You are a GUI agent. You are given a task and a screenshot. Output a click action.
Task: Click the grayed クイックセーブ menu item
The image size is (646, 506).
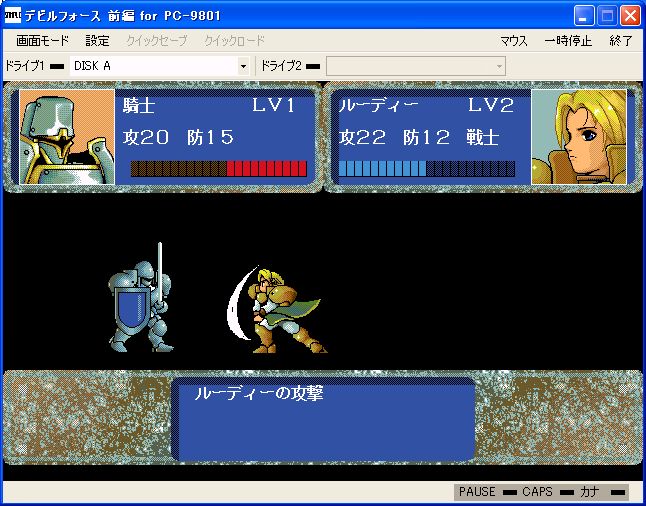pos(157,41)
